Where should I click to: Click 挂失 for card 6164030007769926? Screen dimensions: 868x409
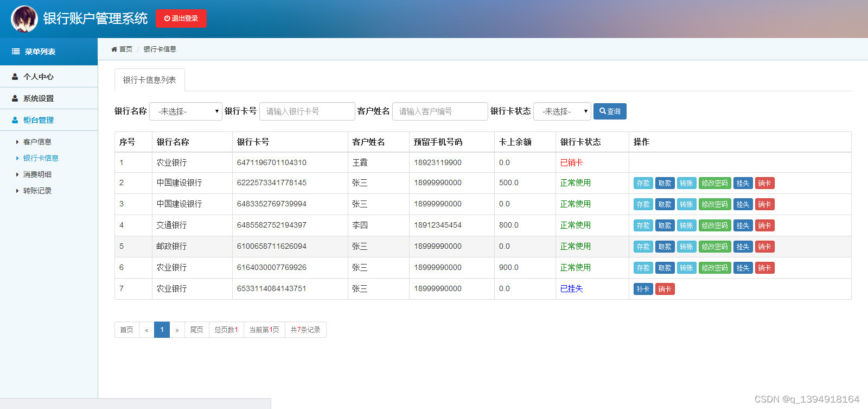pos(743,268)
